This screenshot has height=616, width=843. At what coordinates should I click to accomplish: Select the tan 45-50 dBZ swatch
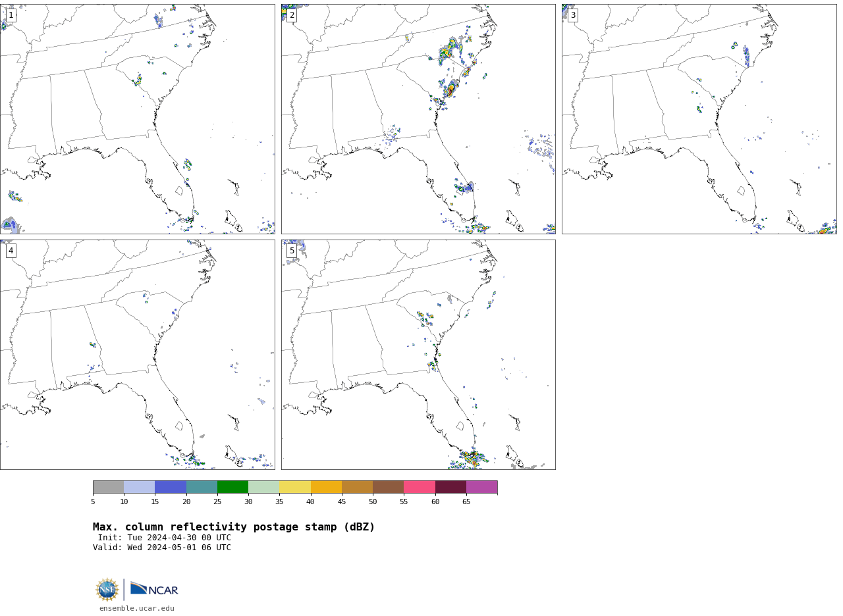pyautogui.click(x=357, y=487)
